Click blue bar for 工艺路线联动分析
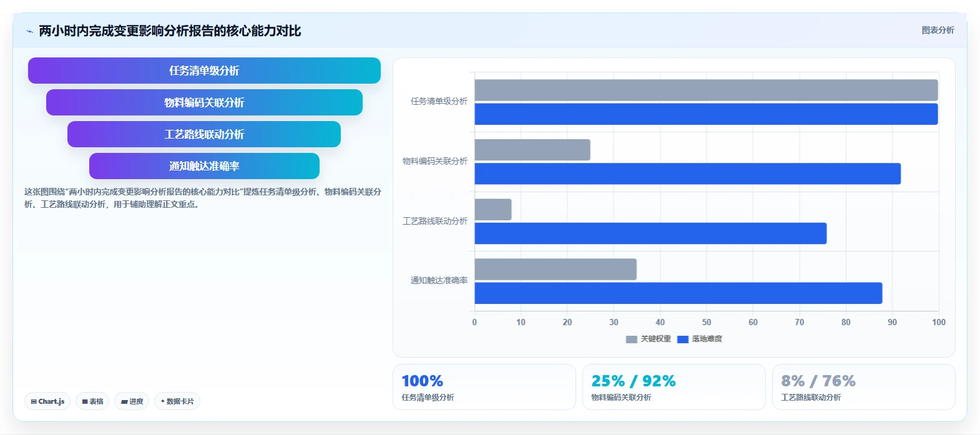The height and width of the screenshot is (435, 980). (x=650, y=233)
